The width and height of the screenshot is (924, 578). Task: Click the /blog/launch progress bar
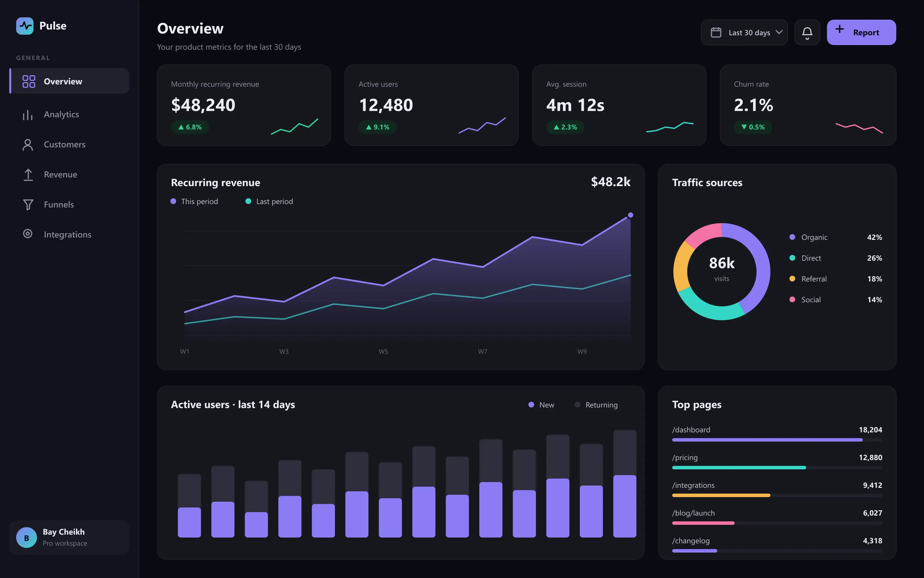[x=777, y=523]
